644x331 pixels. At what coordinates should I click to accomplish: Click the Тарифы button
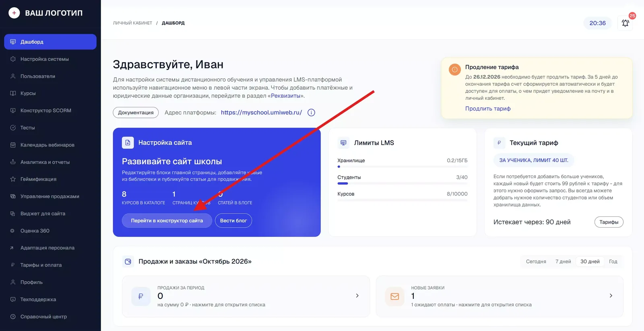point(609,222)
